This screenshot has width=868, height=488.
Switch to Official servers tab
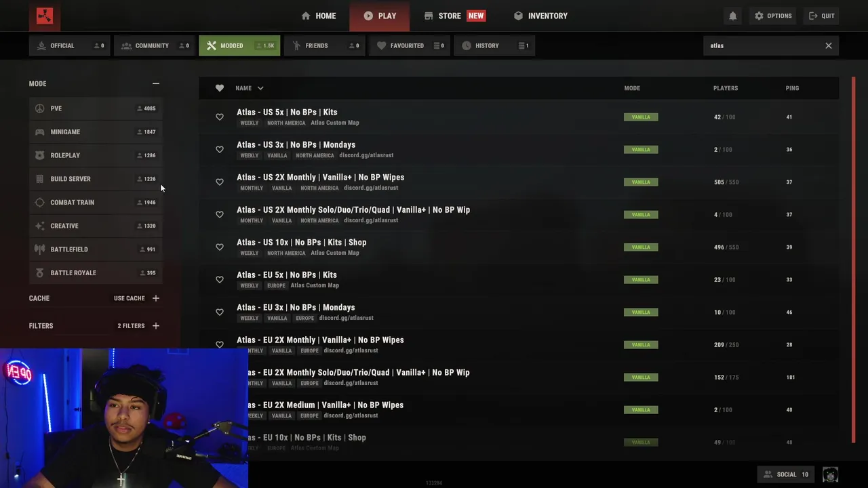[x=70, y=45]
